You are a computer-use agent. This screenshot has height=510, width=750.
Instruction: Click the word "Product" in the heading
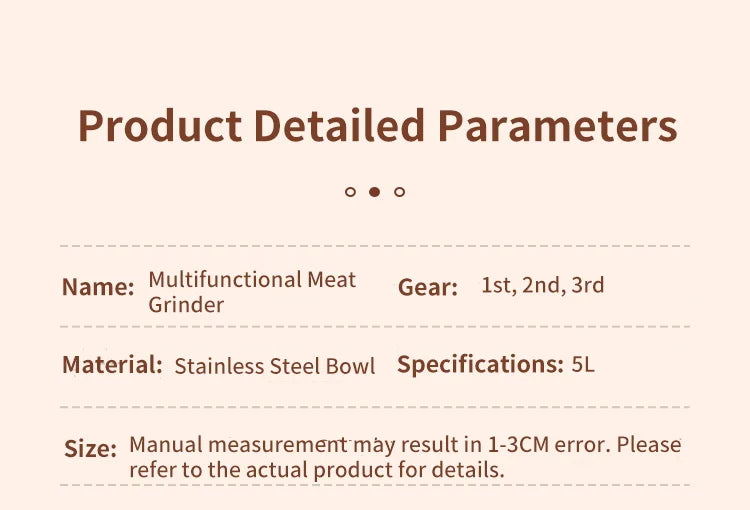pyautogui.click(x=159, y=127)
